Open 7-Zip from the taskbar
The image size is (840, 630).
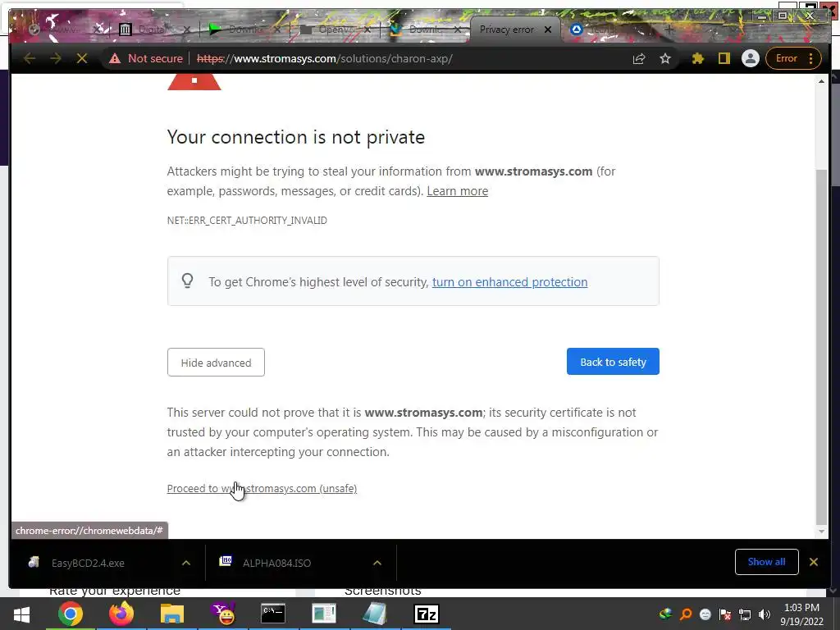click(427, 614)
